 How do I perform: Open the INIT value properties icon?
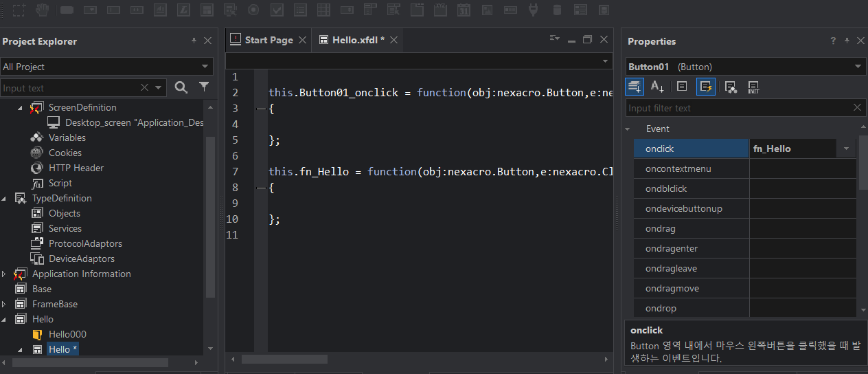click(753, 87)
